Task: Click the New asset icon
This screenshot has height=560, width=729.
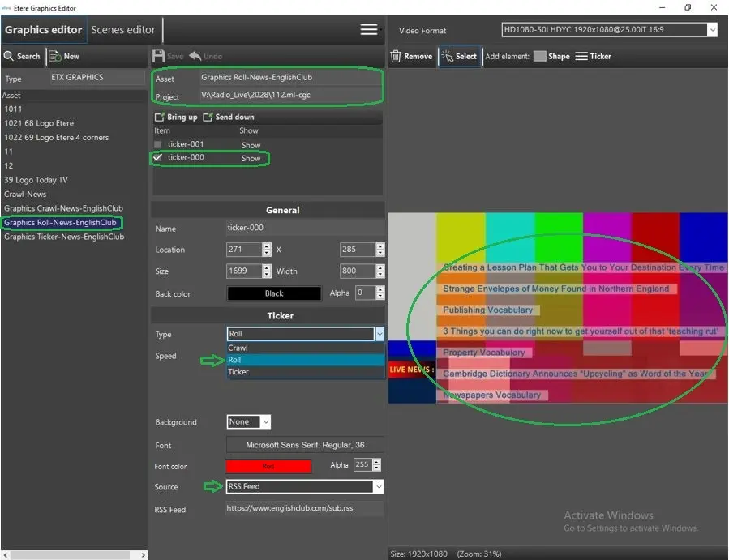Action: [x=55, y=56]
